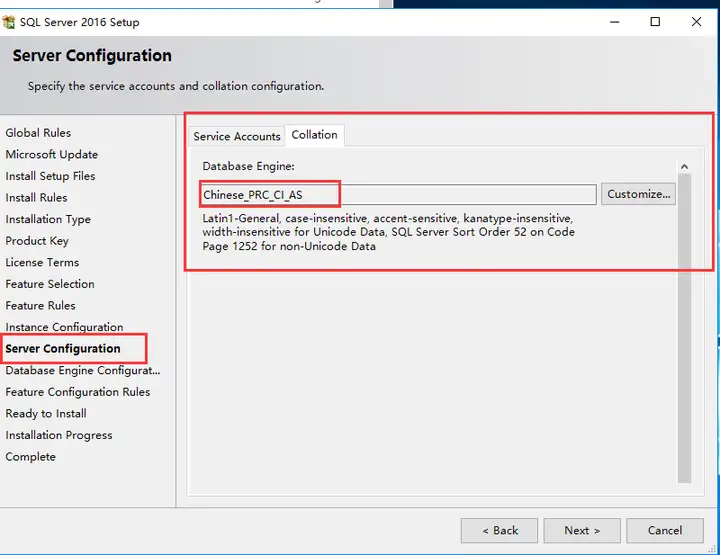
Task: Select Instance Configuration step
Action: pos(64,327)
